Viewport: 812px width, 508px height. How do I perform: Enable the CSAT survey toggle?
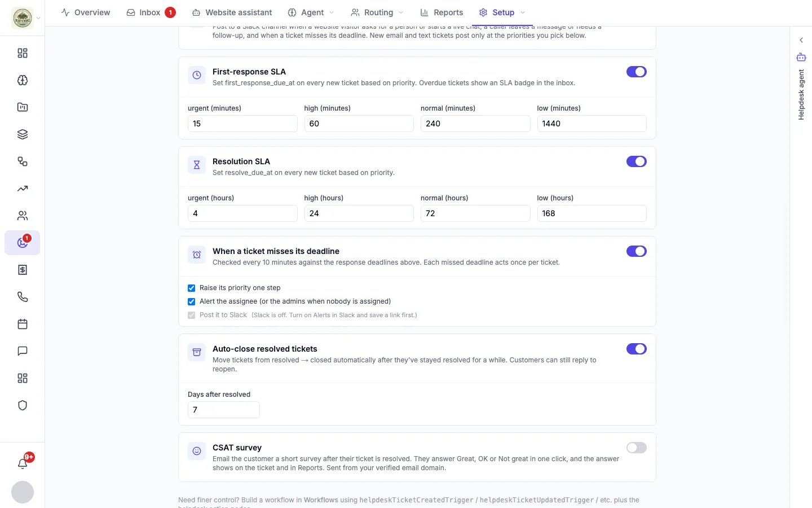click(x=637, y=448)
